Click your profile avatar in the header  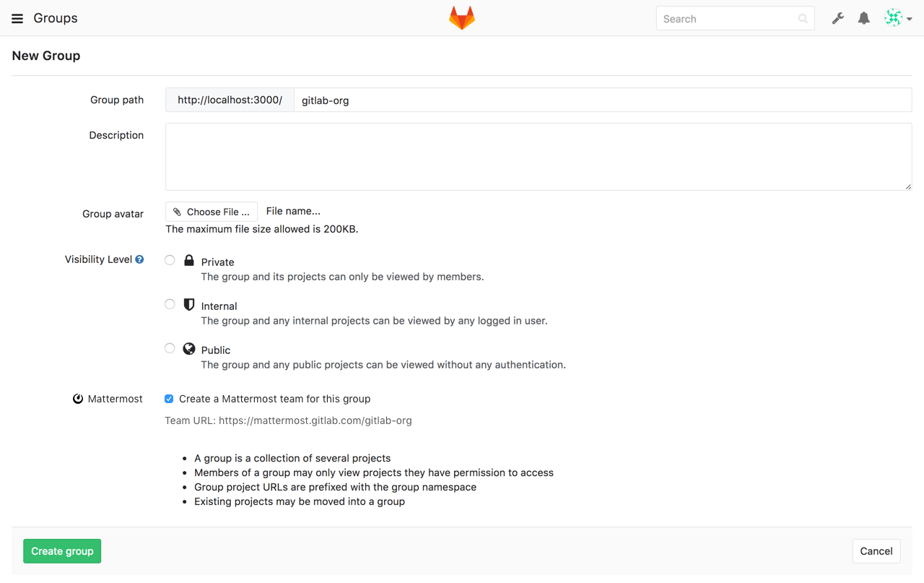894,18
